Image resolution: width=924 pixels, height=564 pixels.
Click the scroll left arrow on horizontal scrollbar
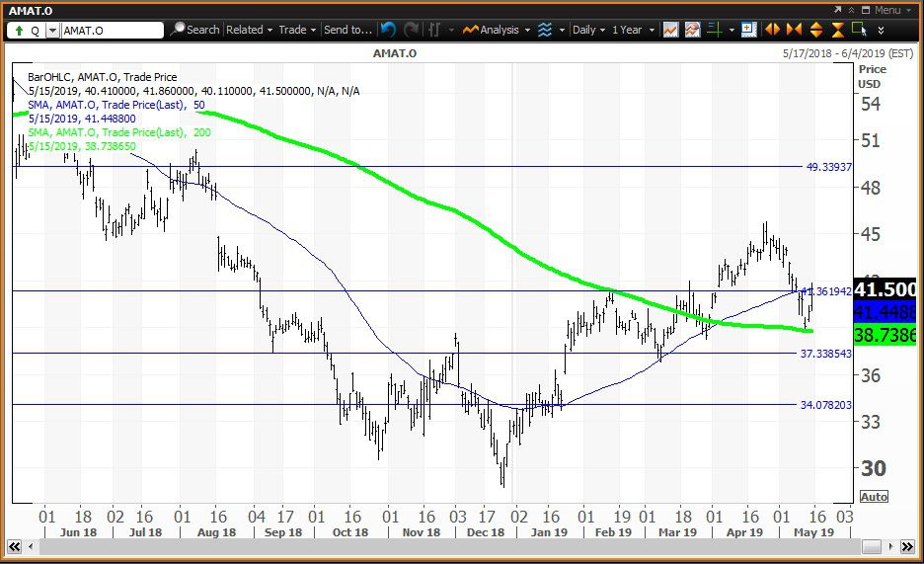31,547
